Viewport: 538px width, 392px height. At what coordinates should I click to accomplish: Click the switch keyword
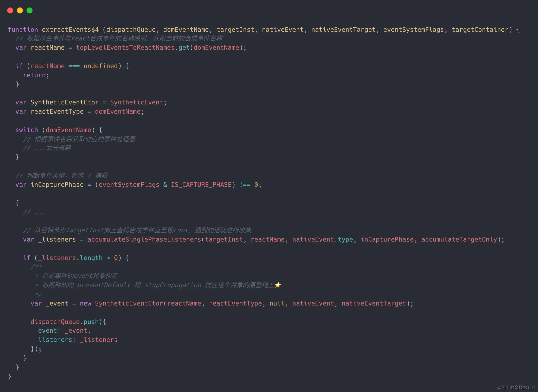pos(27,130)
